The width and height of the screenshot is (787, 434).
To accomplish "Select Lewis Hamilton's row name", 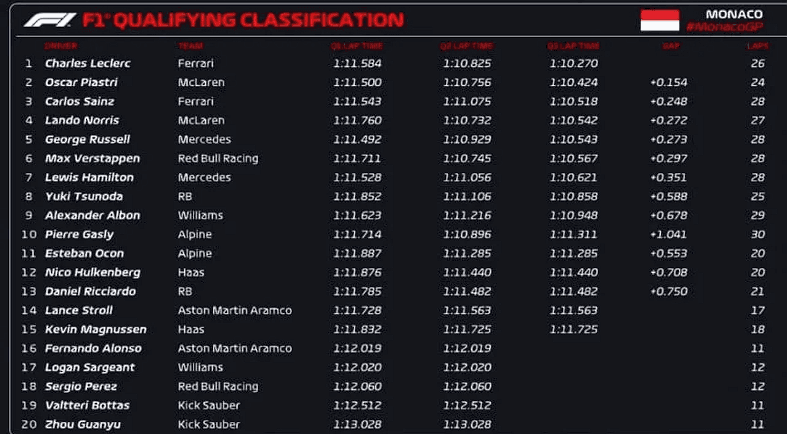I will pyautogui.click(x=89, y=178).
